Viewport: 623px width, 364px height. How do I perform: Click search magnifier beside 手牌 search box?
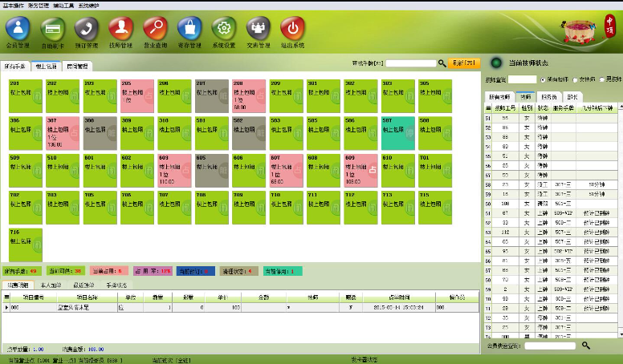[x=442, y=63]
